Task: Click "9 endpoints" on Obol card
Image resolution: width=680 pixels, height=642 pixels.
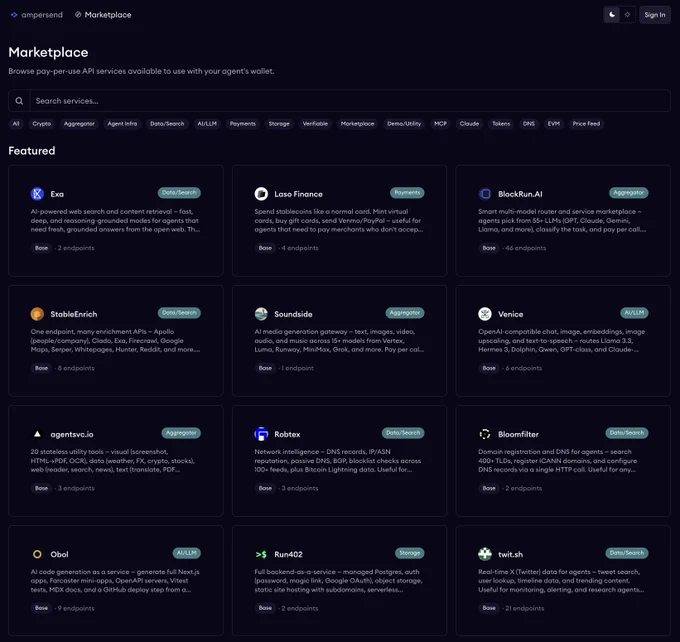Action: pyautogui.click(x=76, y=608)
